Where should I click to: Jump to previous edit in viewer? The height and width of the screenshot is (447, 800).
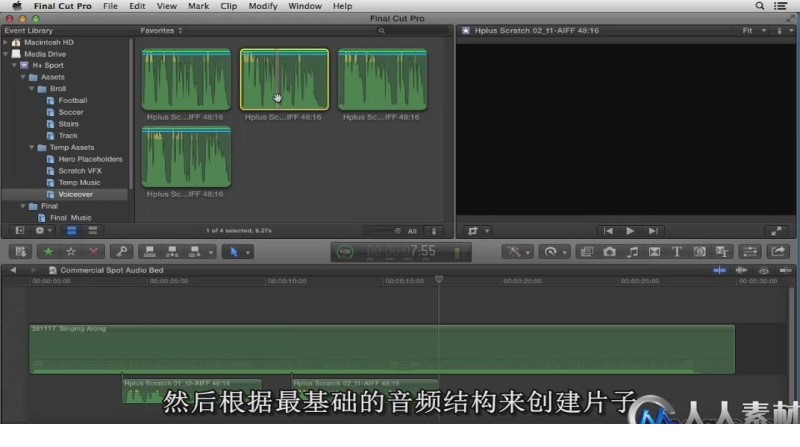pyautogui.click(x=608, y=231)
